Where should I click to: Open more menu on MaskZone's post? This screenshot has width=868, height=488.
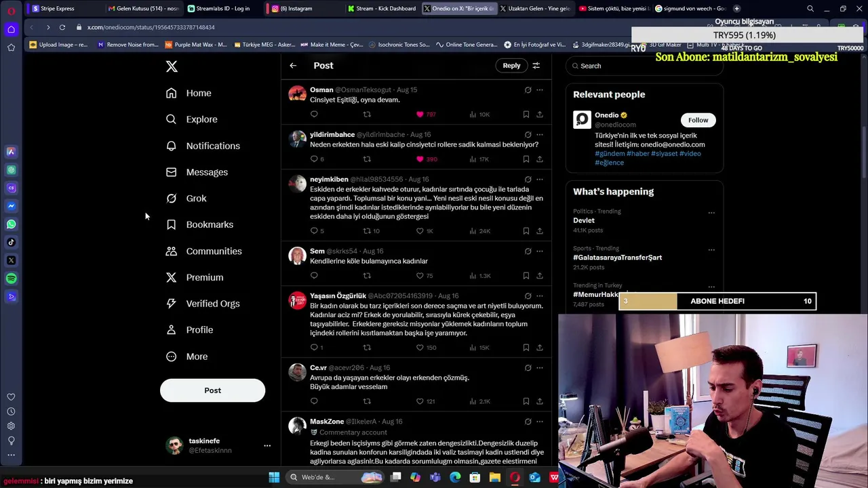(540, 422)
